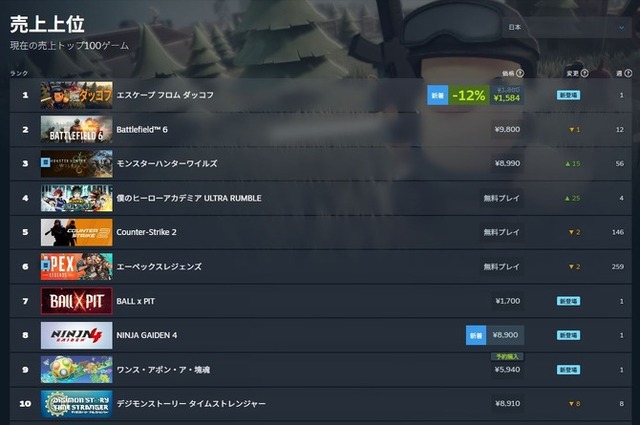Open the モンスターハンターワイルズ title link

click(x=167, y=163)
